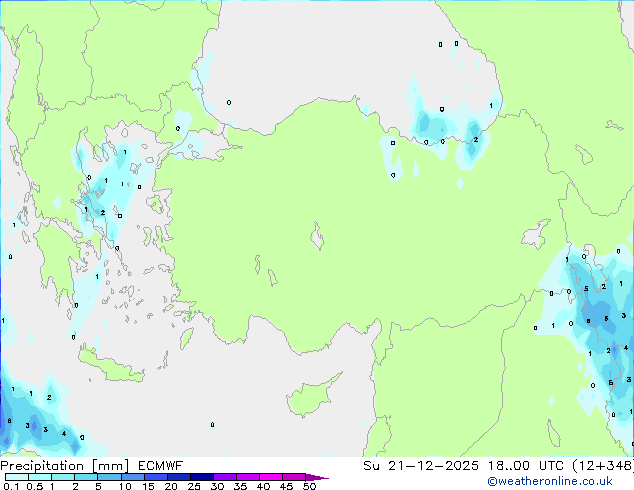Pick the 40–45 mm bright pink legend box

pyautogui.click(x=271, y=477)
